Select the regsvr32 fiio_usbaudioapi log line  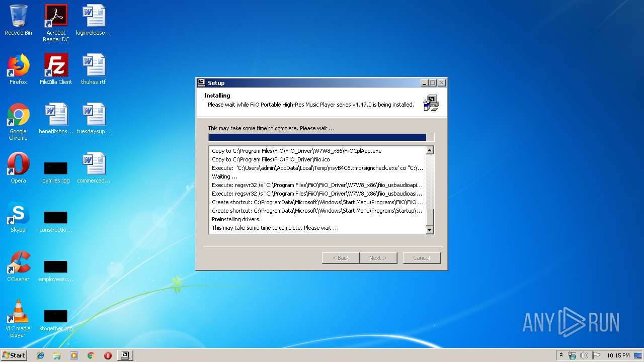tap(317, 185)
